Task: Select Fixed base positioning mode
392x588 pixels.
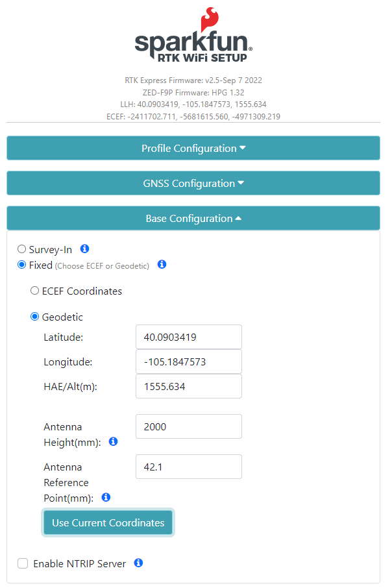Action: [21, 265]
